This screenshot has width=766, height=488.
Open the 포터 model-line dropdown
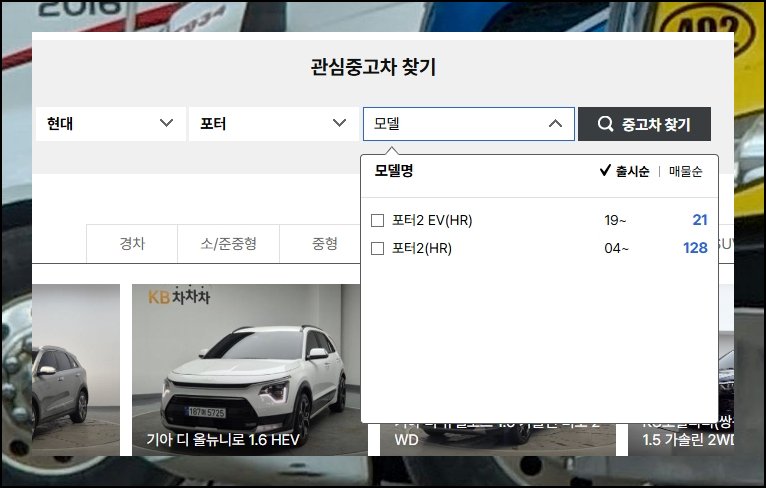click(x=274, y=124)
